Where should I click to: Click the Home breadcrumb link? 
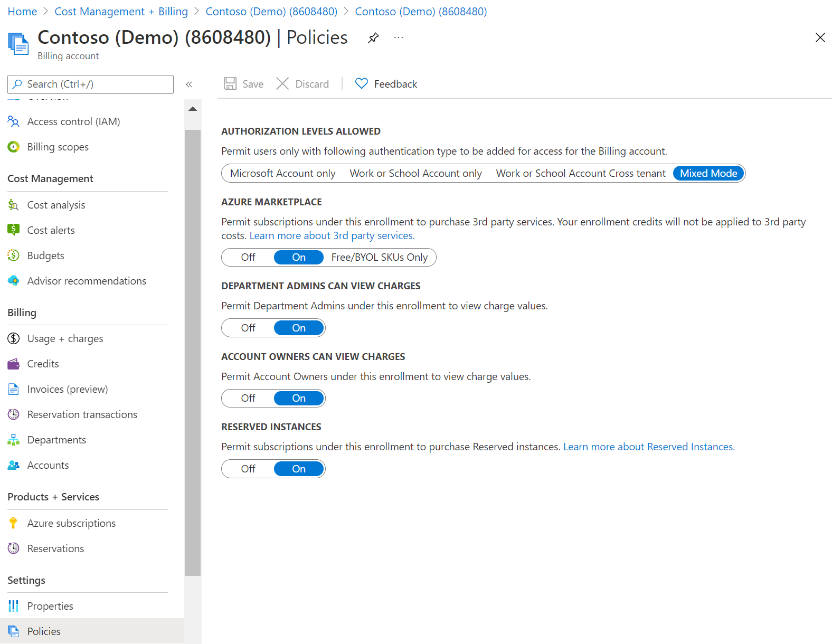click(22, 12)
